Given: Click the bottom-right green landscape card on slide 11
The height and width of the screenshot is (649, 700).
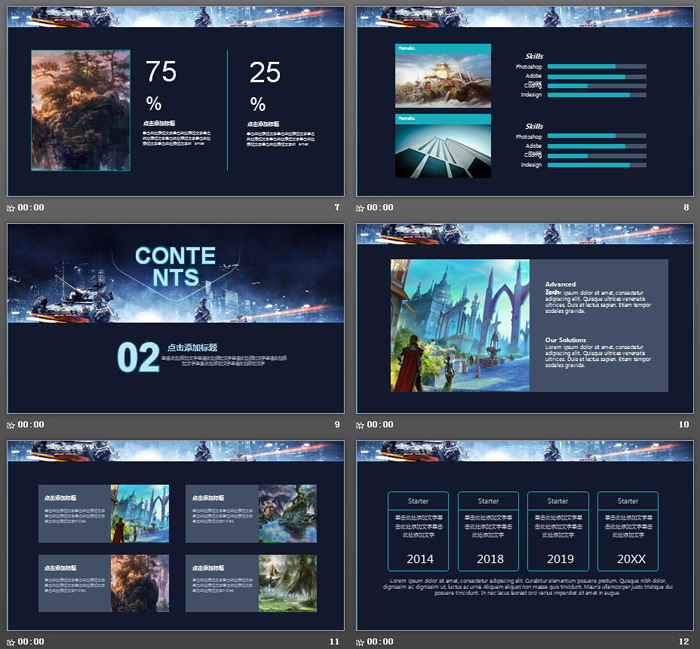Looking at the screenshot, I should pyautogui.click(x=251, y=583).
